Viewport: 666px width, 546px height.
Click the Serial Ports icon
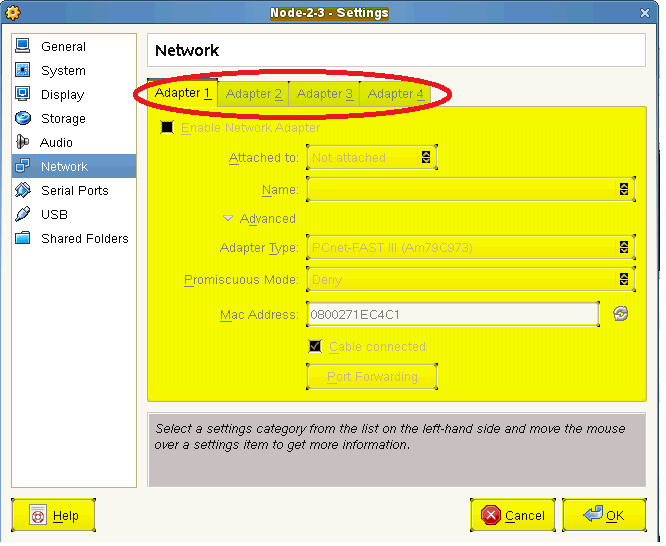click(22, 191)
